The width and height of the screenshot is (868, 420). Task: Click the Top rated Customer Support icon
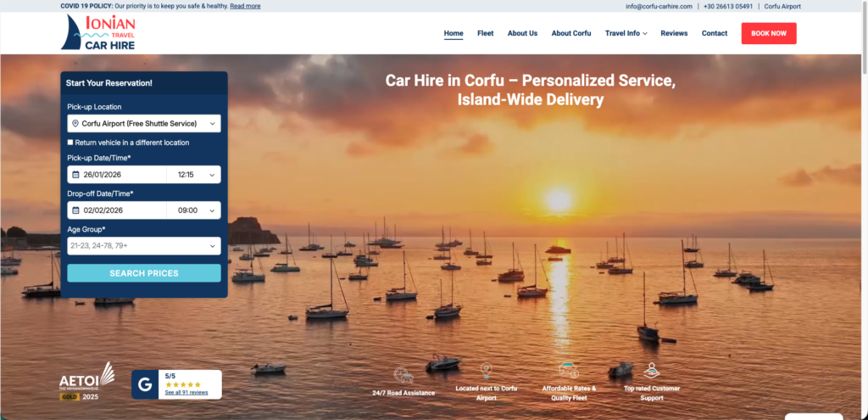pyautogui.click(x=651, y=371)
